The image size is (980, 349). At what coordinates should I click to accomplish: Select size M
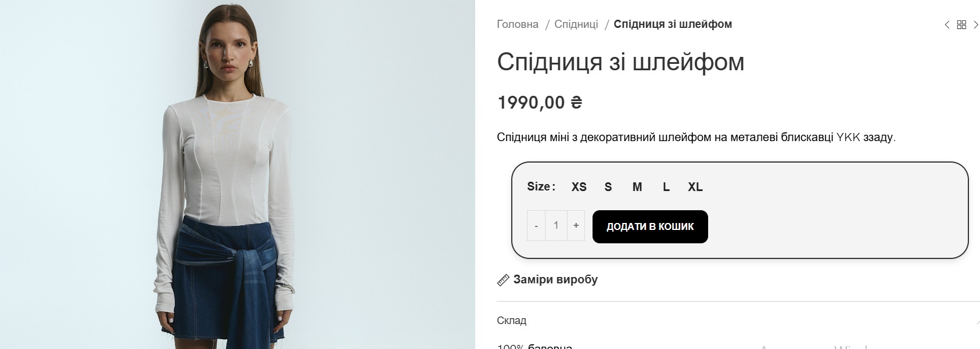(x=637, y=187)
